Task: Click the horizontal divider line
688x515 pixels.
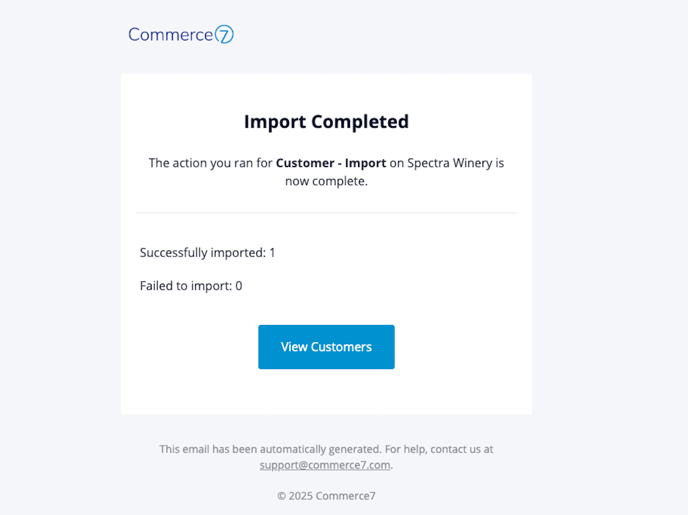Action: click(x=326, y=213)
